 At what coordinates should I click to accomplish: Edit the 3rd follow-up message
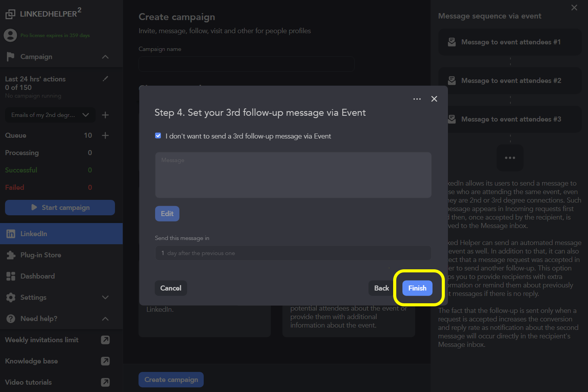pyautogui.click(x=167, y=214)
